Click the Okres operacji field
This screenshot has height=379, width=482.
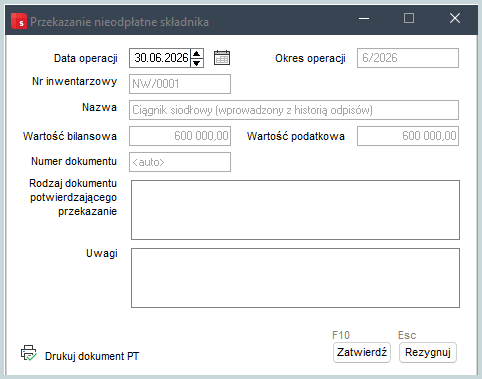coord(408,58)
